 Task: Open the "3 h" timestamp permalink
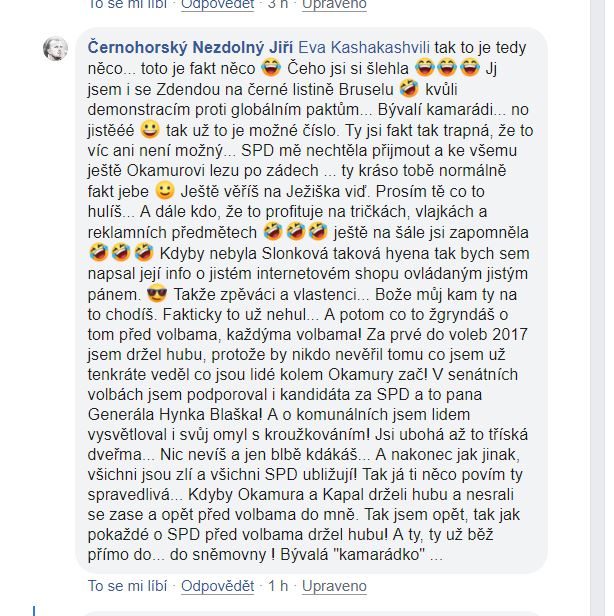click(x=278, y=4)
